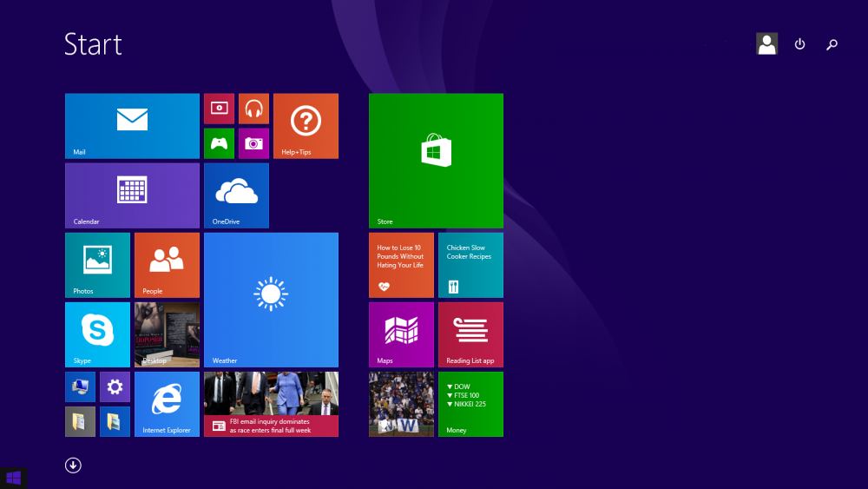Open the Photos tile
Image resolution: width=868 pixels, height=489 pixels.
(97, 265)
